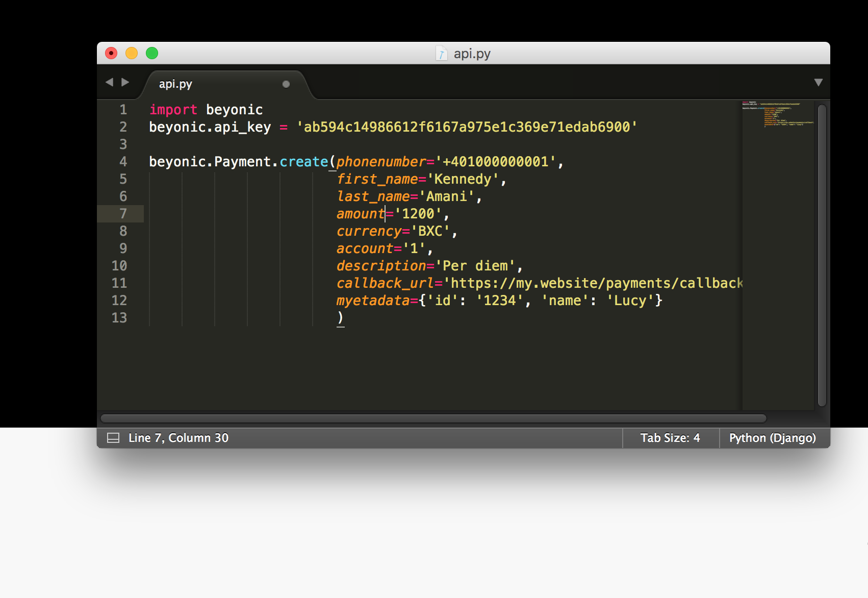Click the 'last_name' parameter
Image resolution: width=868 pixels, height=598 pixels.
(373, 196)
